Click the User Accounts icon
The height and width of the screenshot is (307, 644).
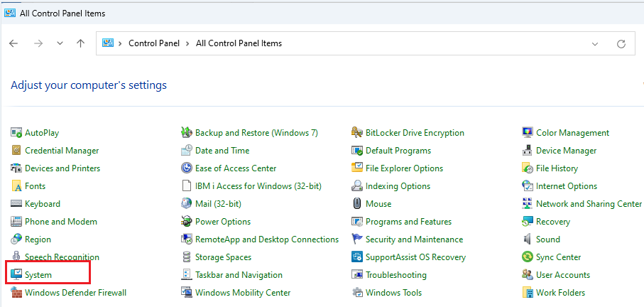point(528,274)
